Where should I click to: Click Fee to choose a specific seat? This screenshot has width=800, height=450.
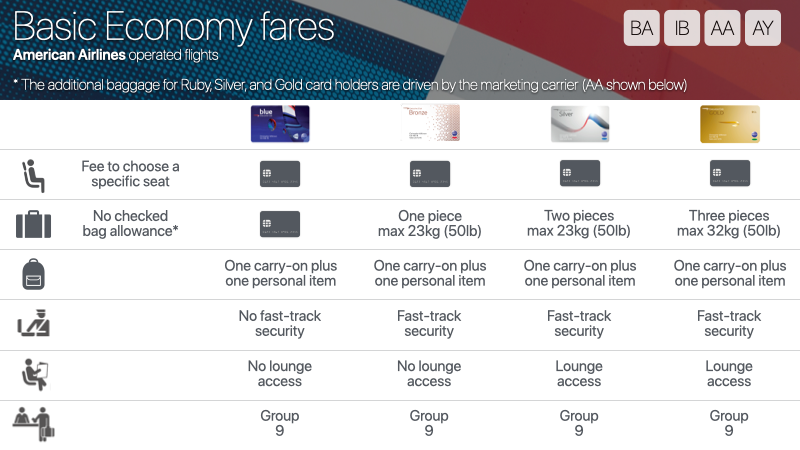[x=130, y=174]
